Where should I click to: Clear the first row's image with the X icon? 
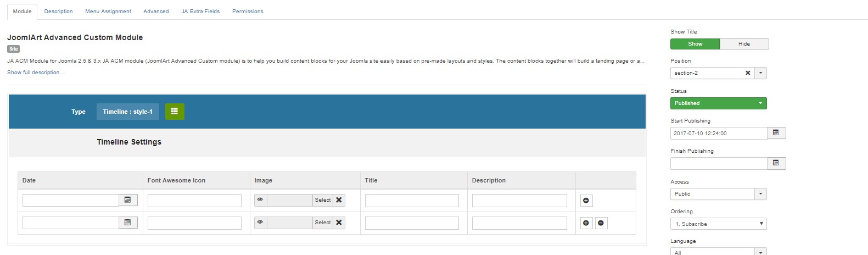[339, 200]
